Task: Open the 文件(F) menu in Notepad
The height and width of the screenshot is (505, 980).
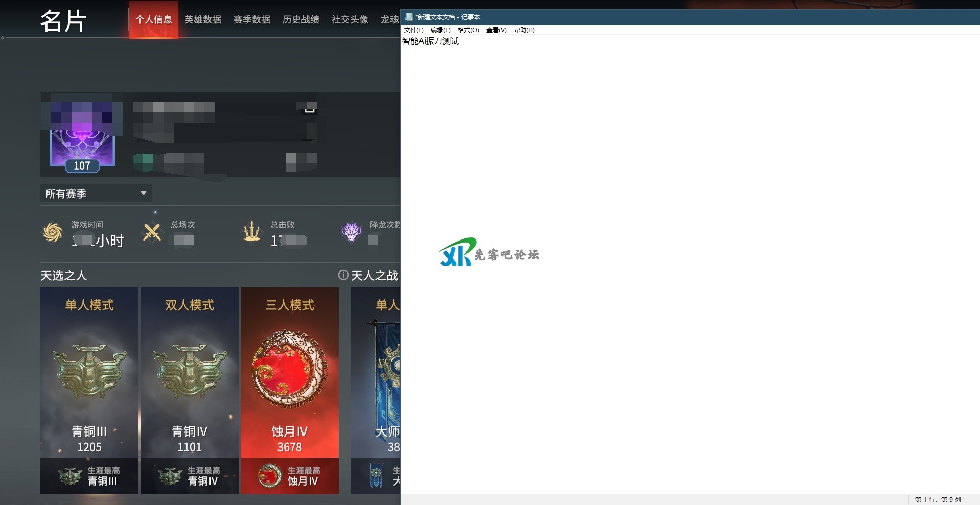Action: pyautogui.click(x=413, y=30)
